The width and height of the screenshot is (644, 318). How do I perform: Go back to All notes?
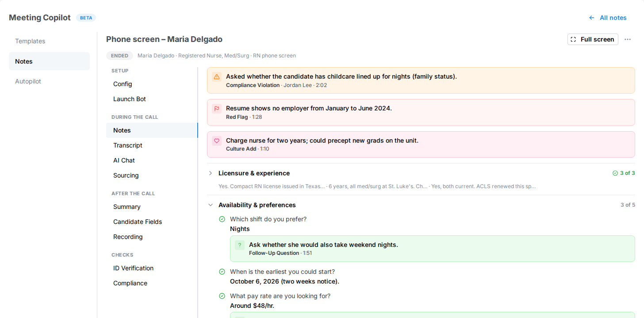click(x=608, y=18)
